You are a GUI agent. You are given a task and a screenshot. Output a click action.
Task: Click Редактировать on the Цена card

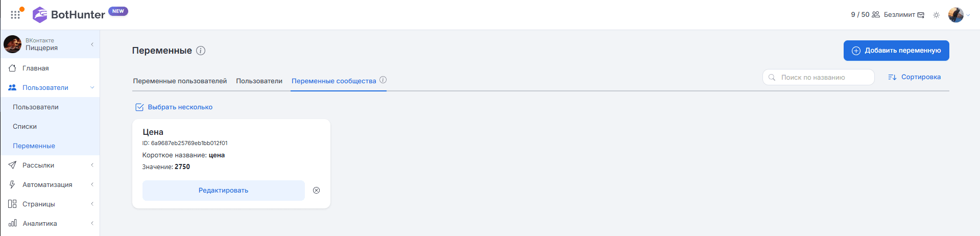pyautogui.click(x=223, y=191)
